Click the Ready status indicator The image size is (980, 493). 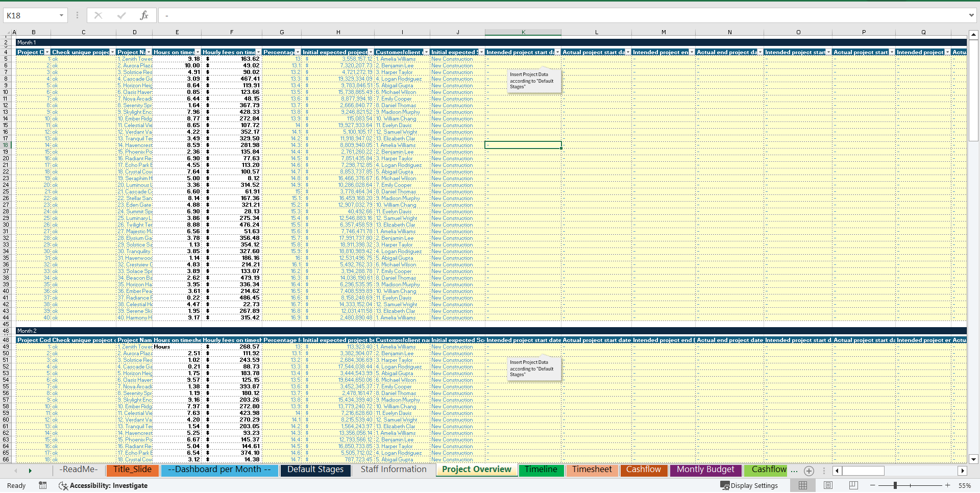(16, 485)
